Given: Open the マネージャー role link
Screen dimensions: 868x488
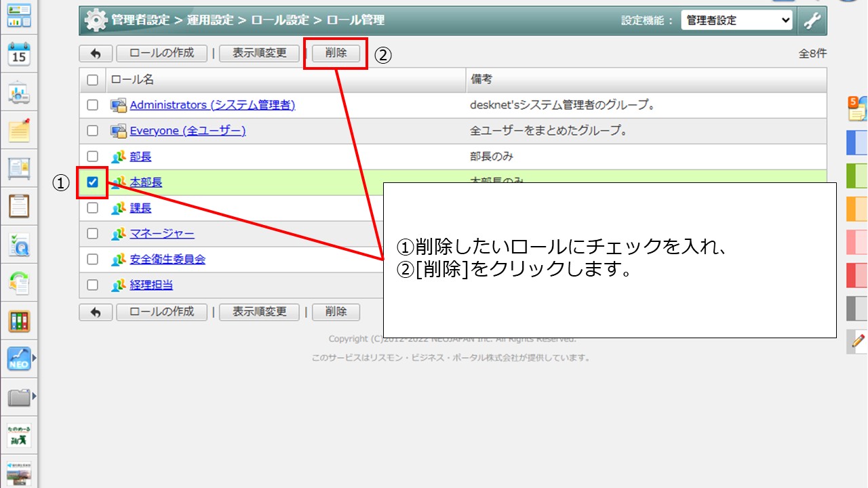Looking at the screenshot, I should [162, 234].
